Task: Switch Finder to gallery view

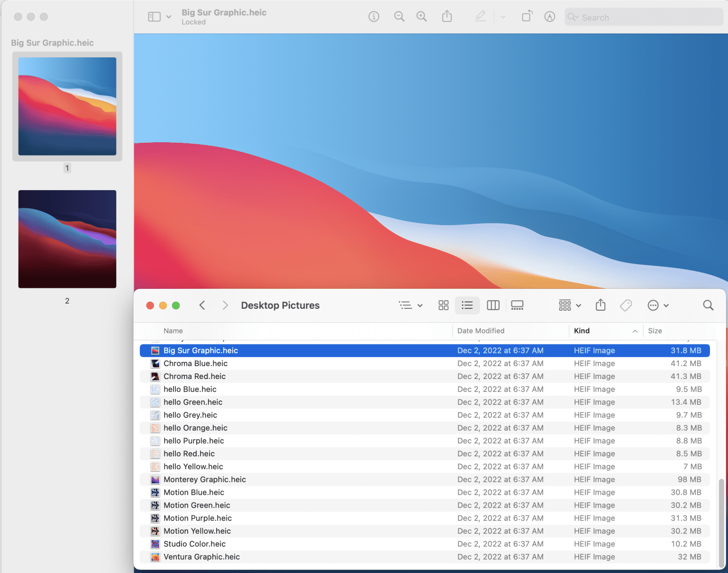Action: [517, 305]
